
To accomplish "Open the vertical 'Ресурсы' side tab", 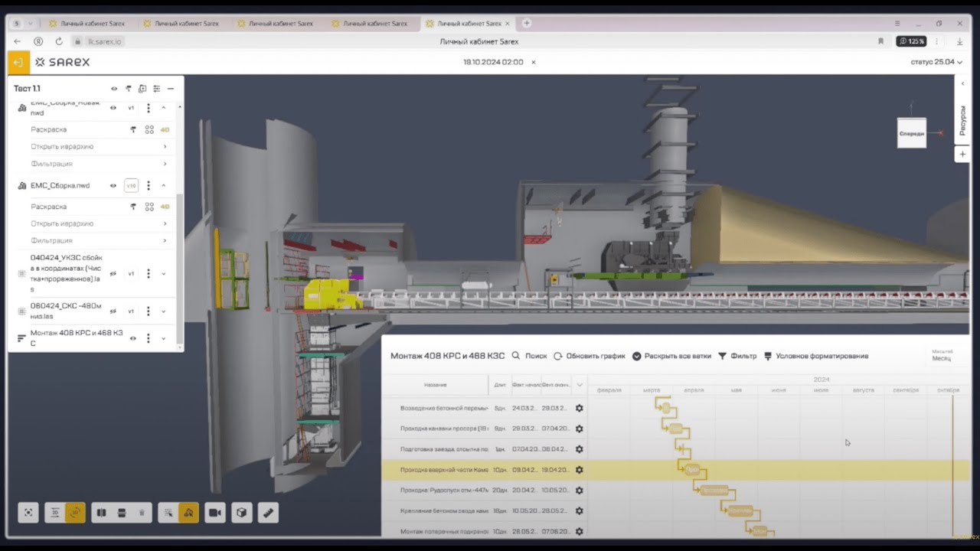I will (962, 121).
